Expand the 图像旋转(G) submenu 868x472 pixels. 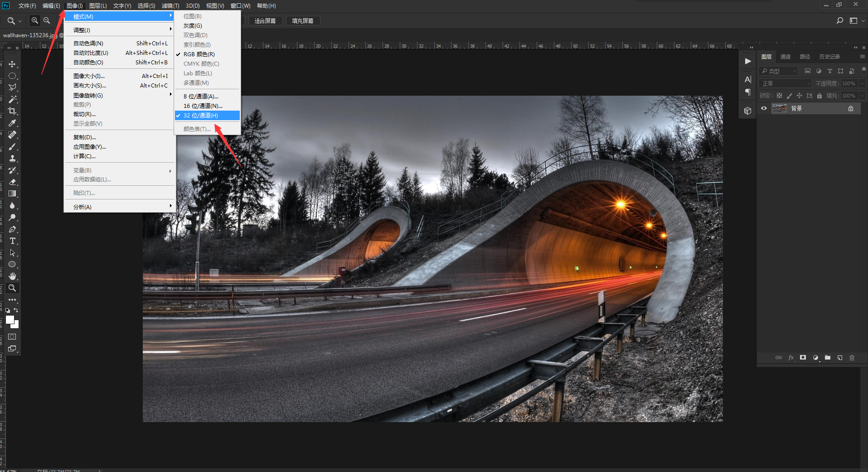tap(120, 95)
